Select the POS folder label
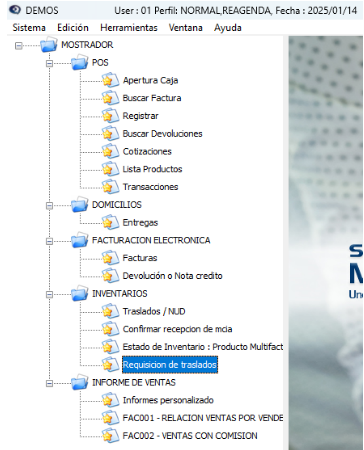Viewport: 364px width, 450px height. 100,62
